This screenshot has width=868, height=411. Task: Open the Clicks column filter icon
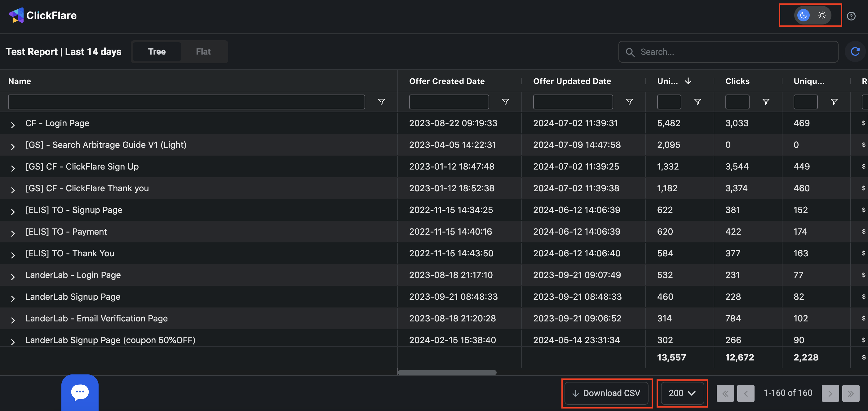pos(766,102)
